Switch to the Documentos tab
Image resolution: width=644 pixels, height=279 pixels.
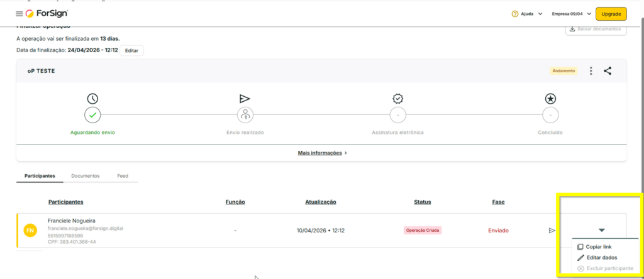86,176
